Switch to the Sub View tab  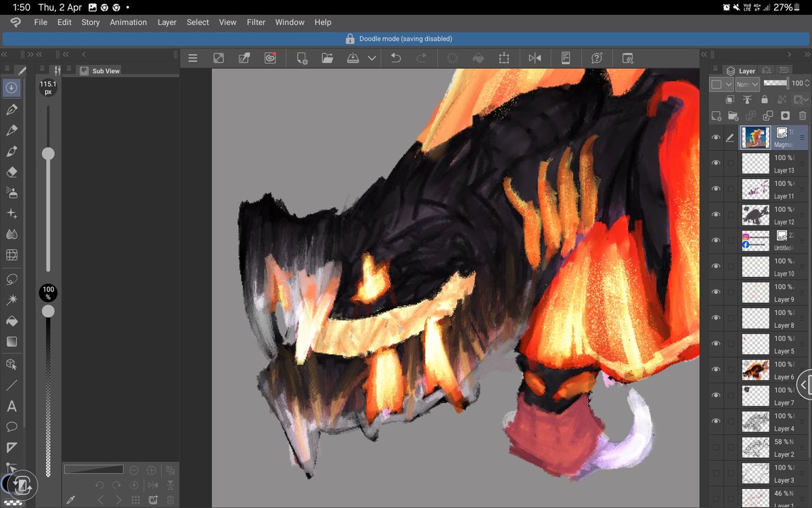pos(98,70)
